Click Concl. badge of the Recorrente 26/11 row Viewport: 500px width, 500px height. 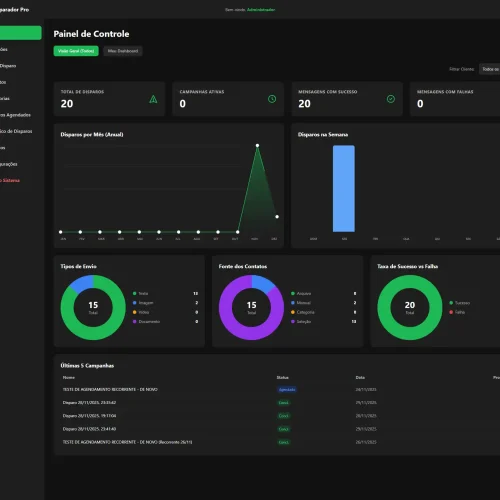click(x=284, y=442)
